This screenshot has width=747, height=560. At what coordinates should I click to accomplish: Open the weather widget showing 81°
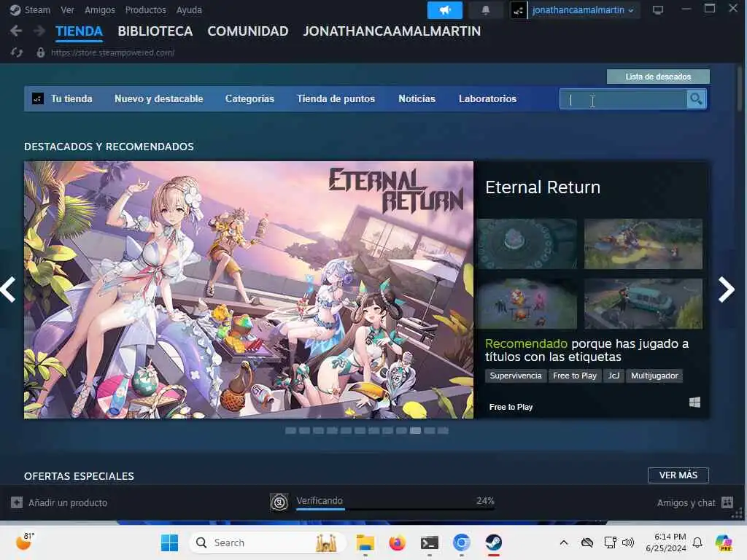(26, 542)
